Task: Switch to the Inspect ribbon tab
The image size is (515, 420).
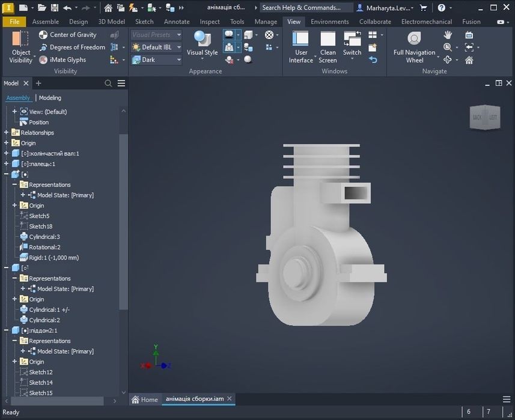Action: coord(210,22)
